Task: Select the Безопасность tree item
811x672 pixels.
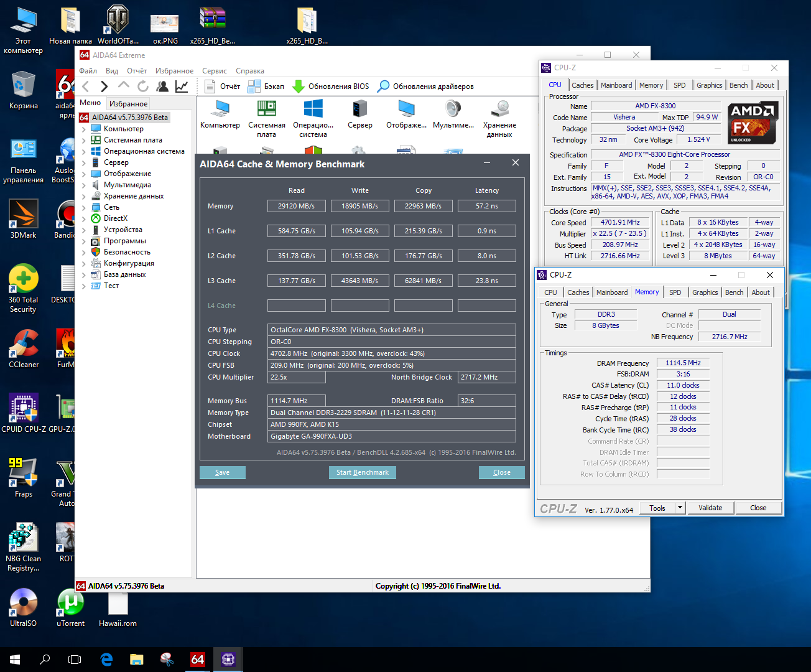Action: pyautogui.click(x=127, y=252)
